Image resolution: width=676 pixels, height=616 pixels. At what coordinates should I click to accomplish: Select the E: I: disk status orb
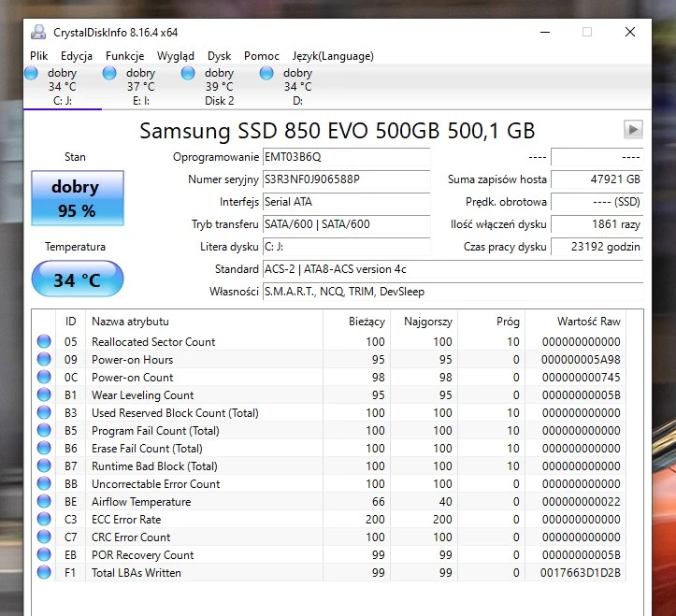[x=110, y=73]
